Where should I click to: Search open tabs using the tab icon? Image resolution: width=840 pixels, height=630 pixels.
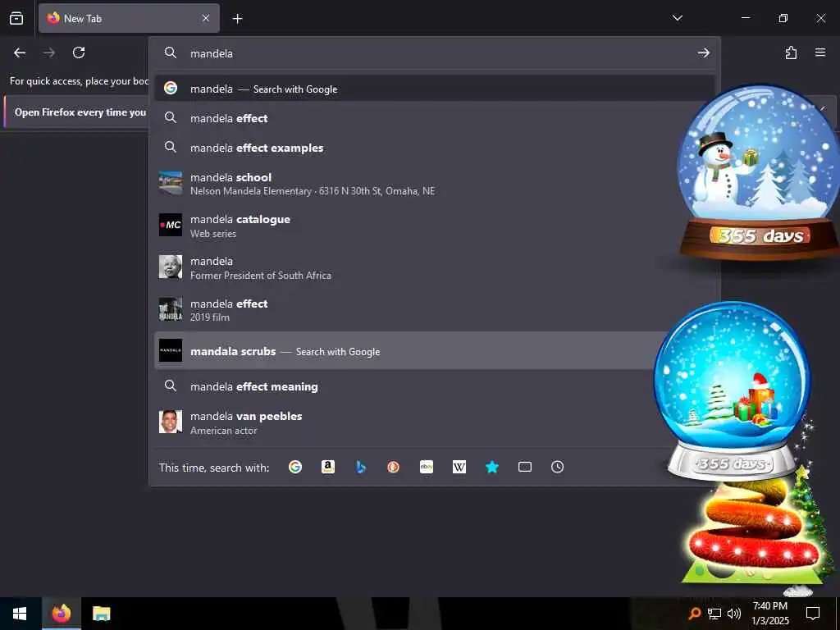[x=525, y=467]
